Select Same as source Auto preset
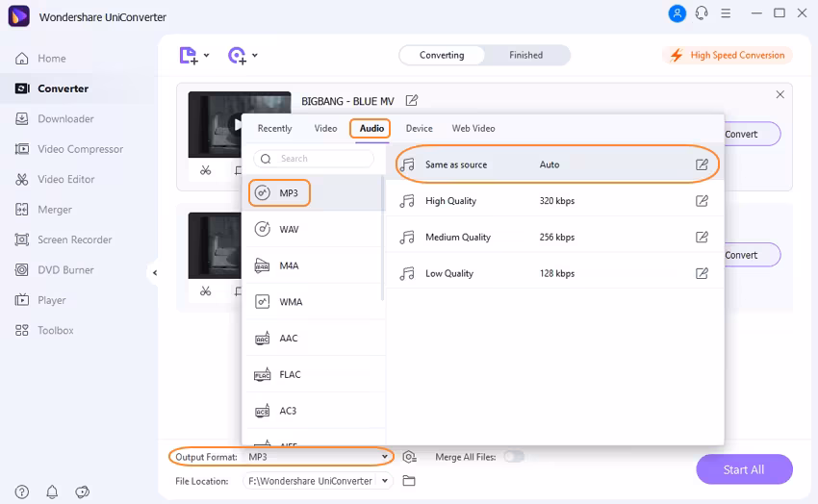This screenshot has width=818, height=504. (x=554, y=164)
